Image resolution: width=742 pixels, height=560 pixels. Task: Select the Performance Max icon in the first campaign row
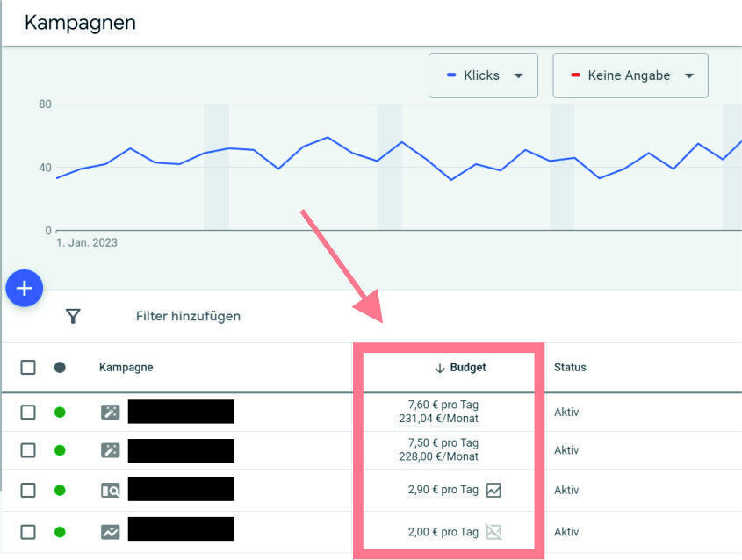pos(110,411)
